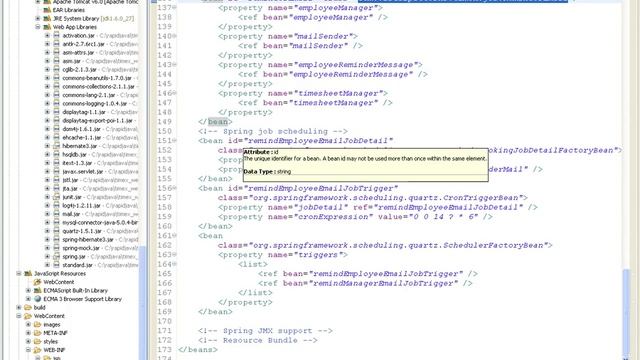Select spring-mock.jar in the tree

(x=81, y=248)
